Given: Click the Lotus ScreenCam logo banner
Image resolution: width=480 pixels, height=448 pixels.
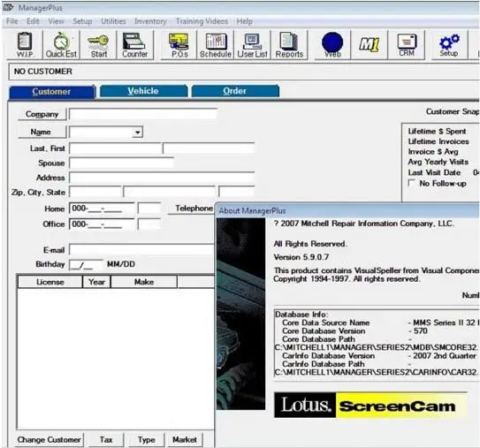Looking at the screenshot, I should (370, 405).
